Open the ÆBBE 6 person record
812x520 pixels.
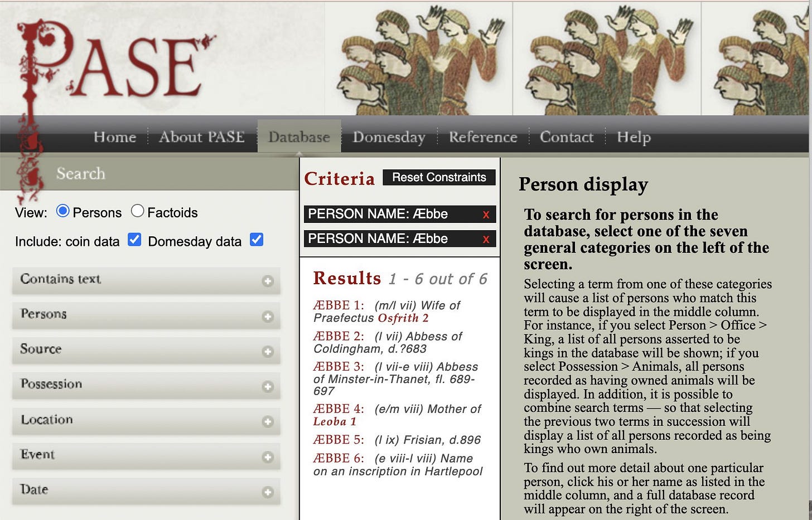(x=339, y=458)
